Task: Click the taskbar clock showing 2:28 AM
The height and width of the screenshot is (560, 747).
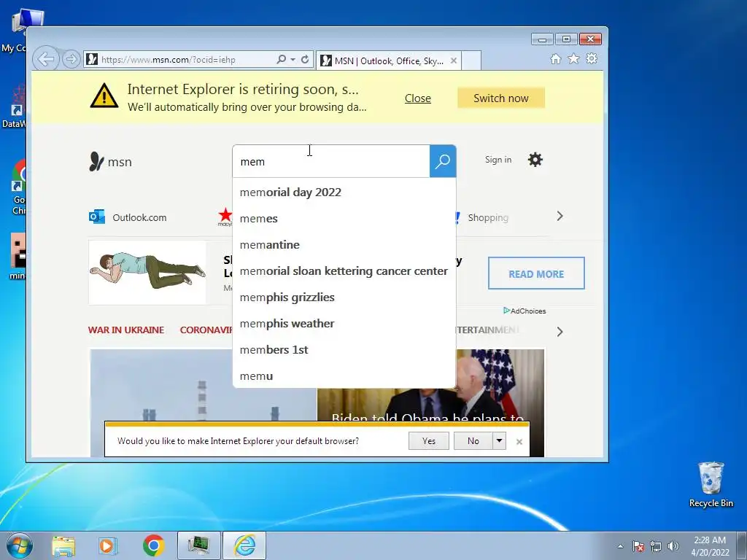Action: 710,545
